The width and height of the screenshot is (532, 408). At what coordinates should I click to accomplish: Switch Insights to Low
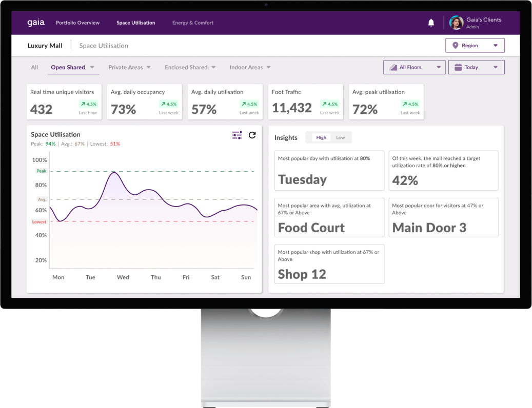[x=342, y=137]
